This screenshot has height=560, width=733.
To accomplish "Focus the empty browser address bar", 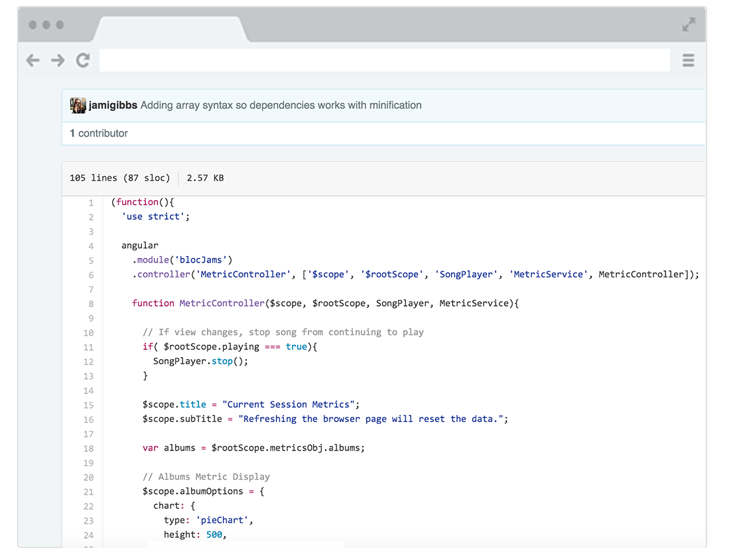I will pyautogui.click(x=384, y=60).
